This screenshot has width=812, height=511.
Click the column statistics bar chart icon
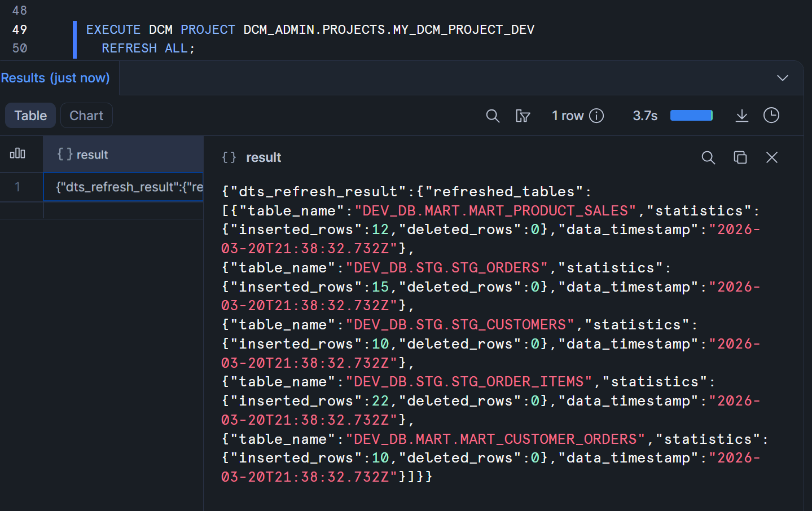17,153
